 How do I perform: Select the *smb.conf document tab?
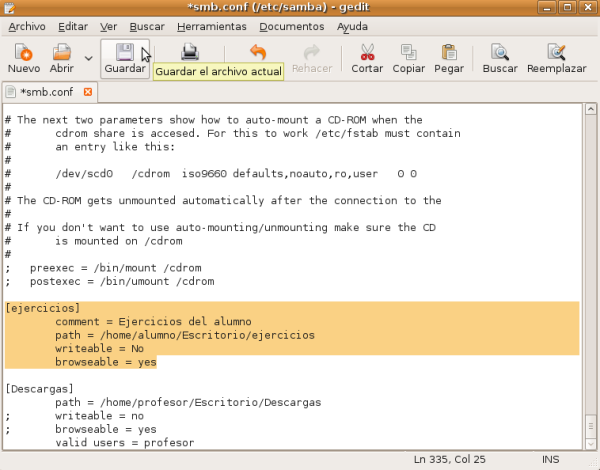pos(46,92)
